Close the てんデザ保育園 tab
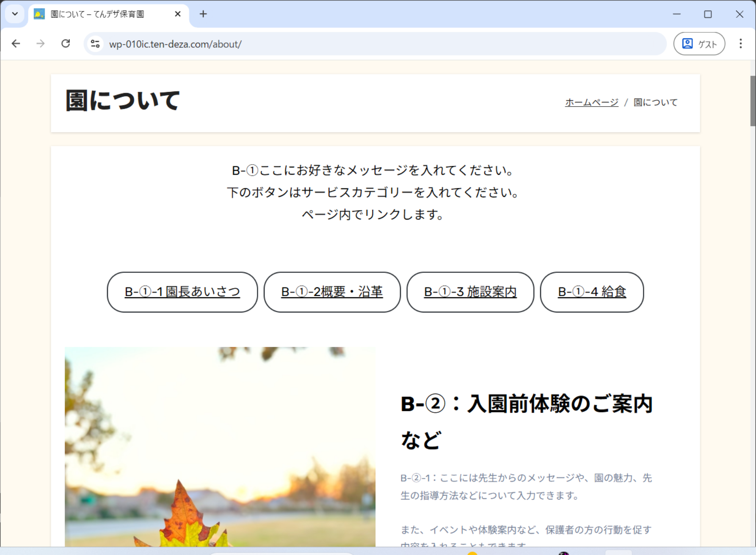This screenshot has height=555, width=756. point(178,14)
